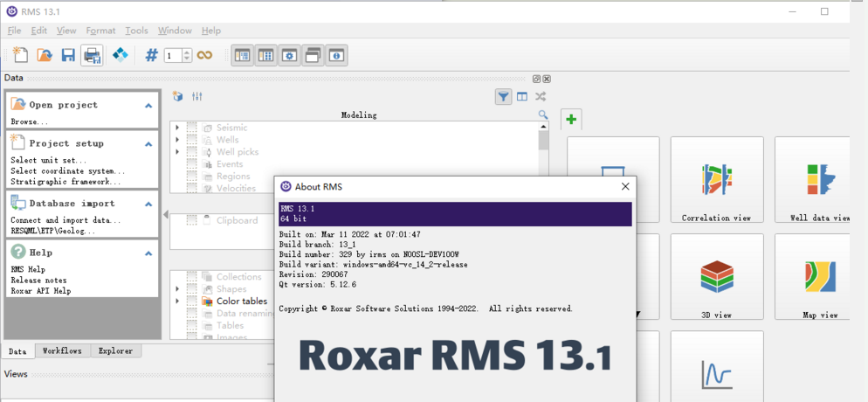Screen dimensions: 868x402
Task: Toggle the info window toolbar button
Action: (337, 55)
